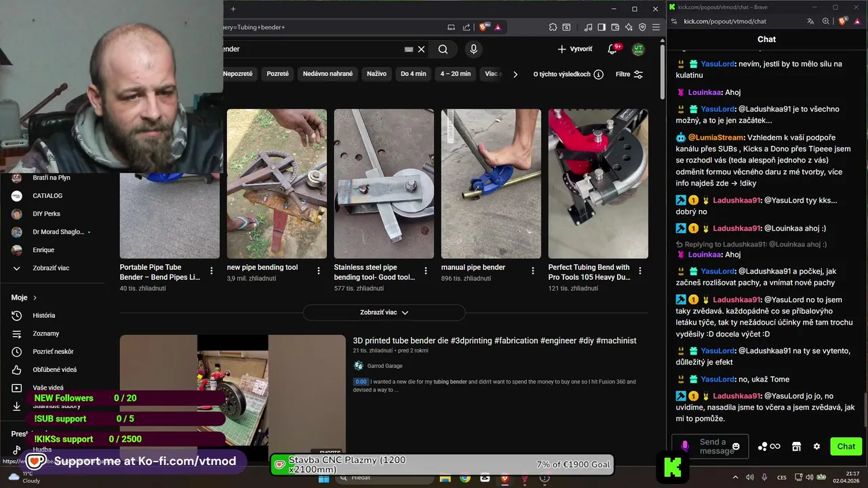Click the info icon beside O týchto výsledkoch
Image resolution: width=868 pixels, height=488 pixels.
pos(598,75)
